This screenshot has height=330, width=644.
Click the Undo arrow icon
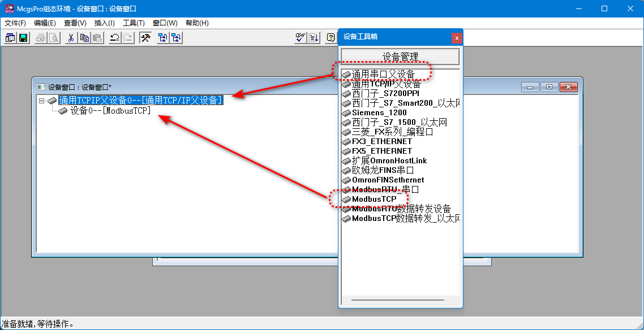(114, 38)
